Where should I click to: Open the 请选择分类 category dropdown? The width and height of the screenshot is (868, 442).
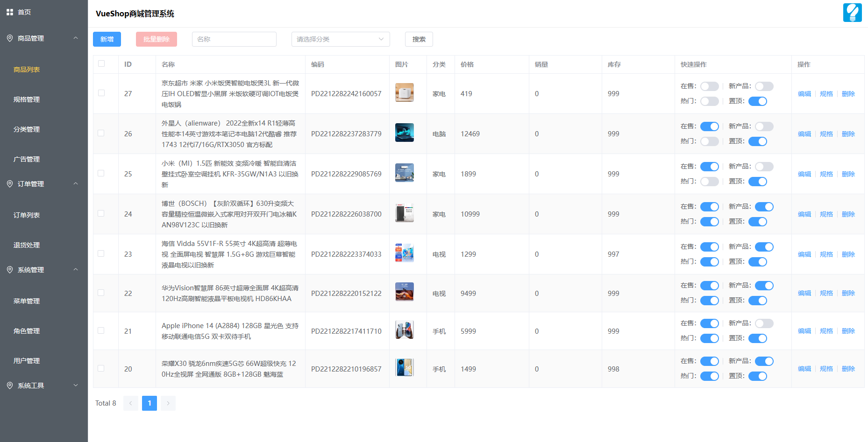(x=341, y=39)
